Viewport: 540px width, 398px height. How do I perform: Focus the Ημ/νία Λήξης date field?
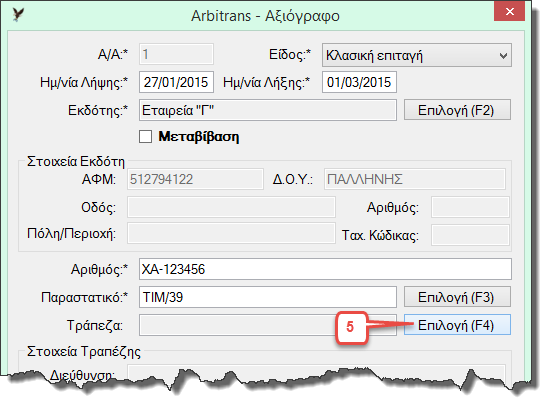(x=359, y=82)
